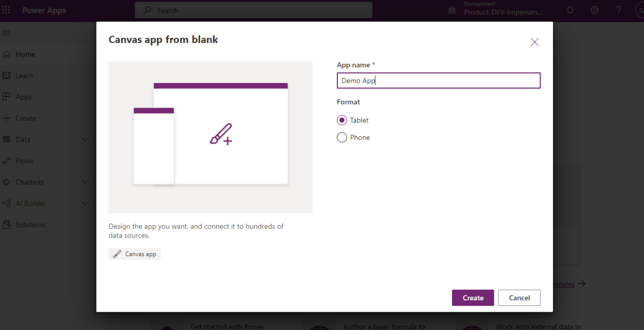Click inside the App name field
644x330 pixels.
click(438, 80)
